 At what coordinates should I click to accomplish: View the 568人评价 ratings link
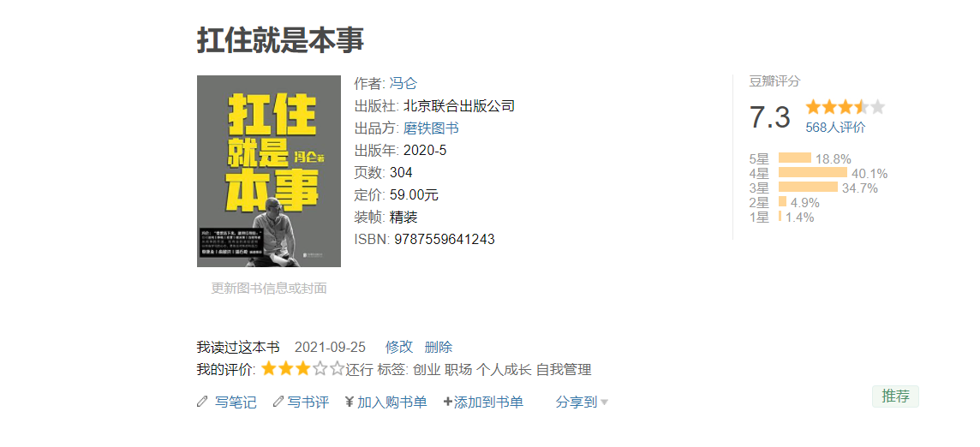pos(835,128)
